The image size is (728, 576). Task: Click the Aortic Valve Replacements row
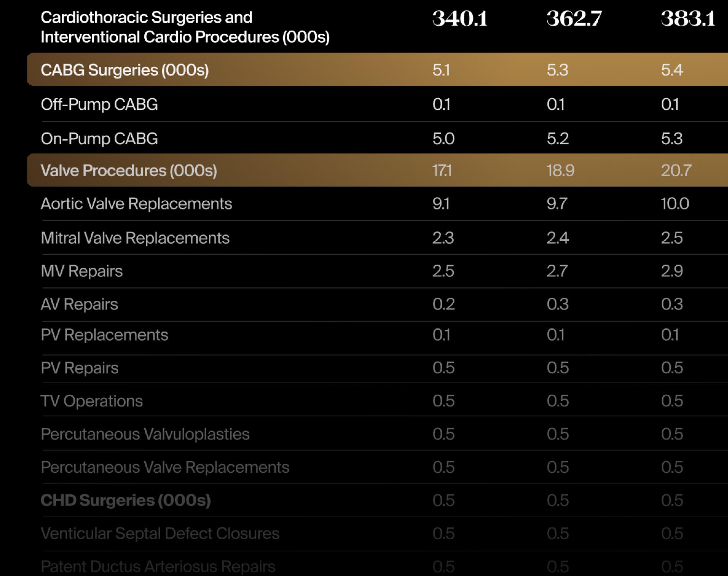136,204
